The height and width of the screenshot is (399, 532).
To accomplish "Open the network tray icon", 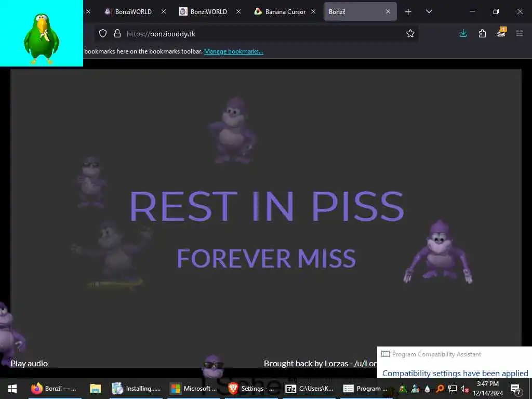I will pyautogui.click(x=453, y=389).
